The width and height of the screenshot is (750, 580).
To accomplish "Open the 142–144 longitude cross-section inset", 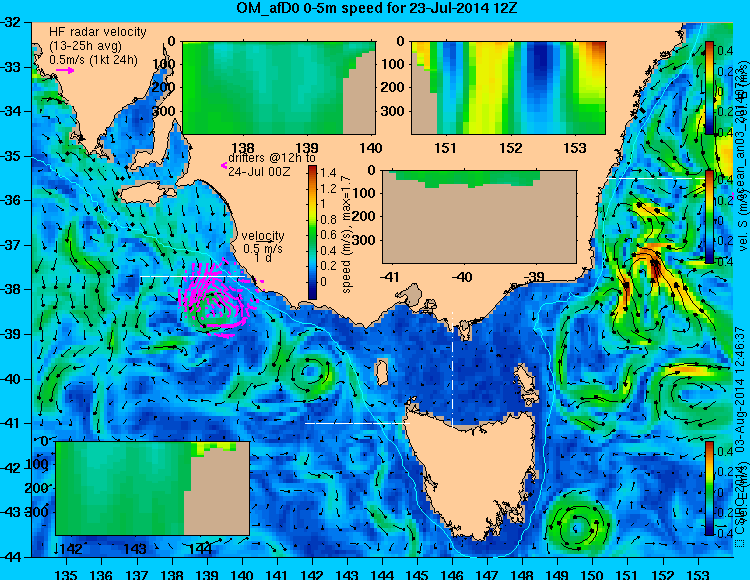I will [153, 488].
